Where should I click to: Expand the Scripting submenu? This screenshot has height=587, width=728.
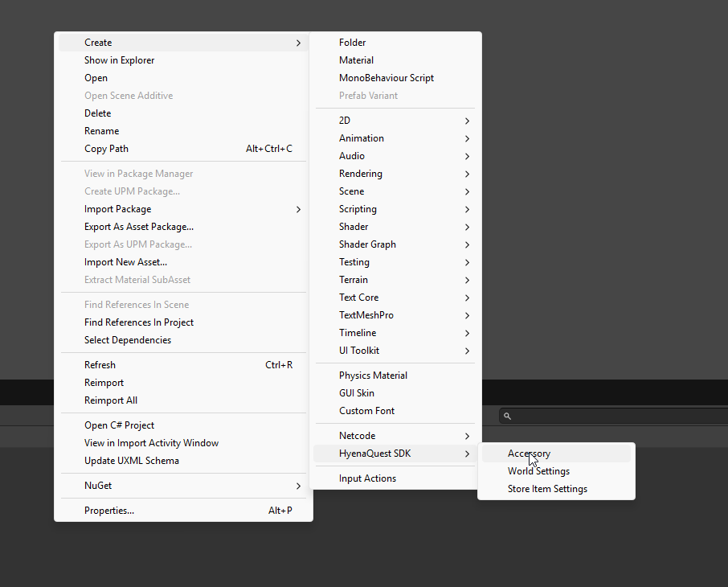point(395,209)
